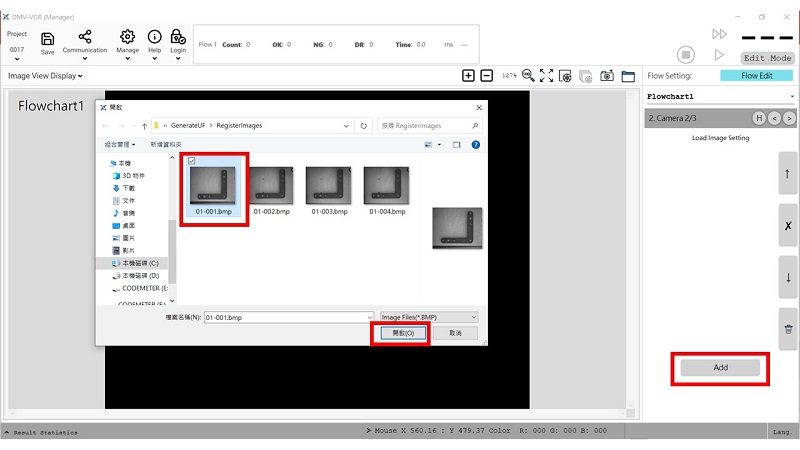Move step up with the up arrow
This screenshot has width=800, height=450.
pyautogui.click(x=787, y=173)
